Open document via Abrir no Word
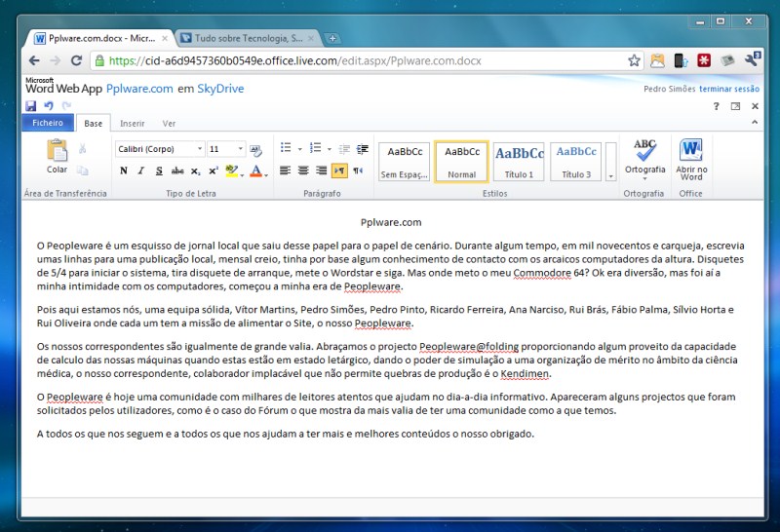 point(691,159)
